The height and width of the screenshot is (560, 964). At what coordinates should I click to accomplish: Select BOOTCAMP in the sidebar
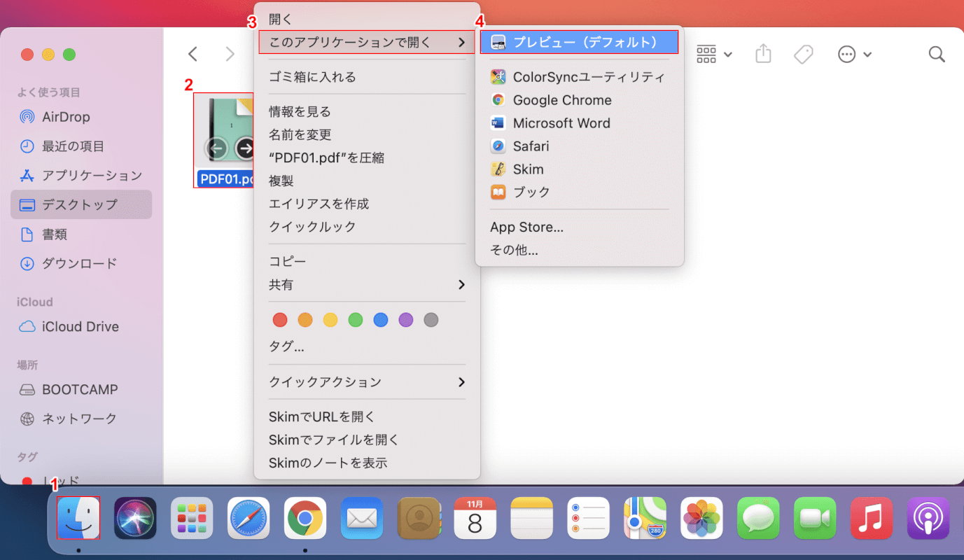point(81,389)
